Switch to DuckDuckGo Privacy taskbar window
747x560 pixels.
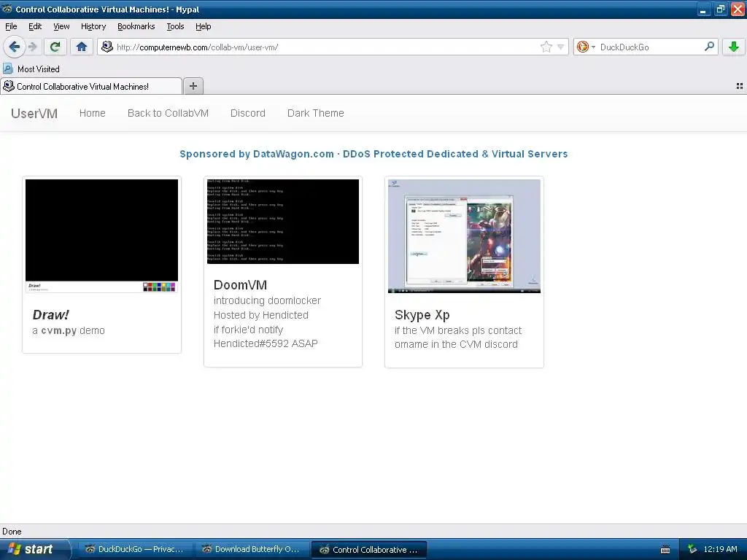point(134,549)
